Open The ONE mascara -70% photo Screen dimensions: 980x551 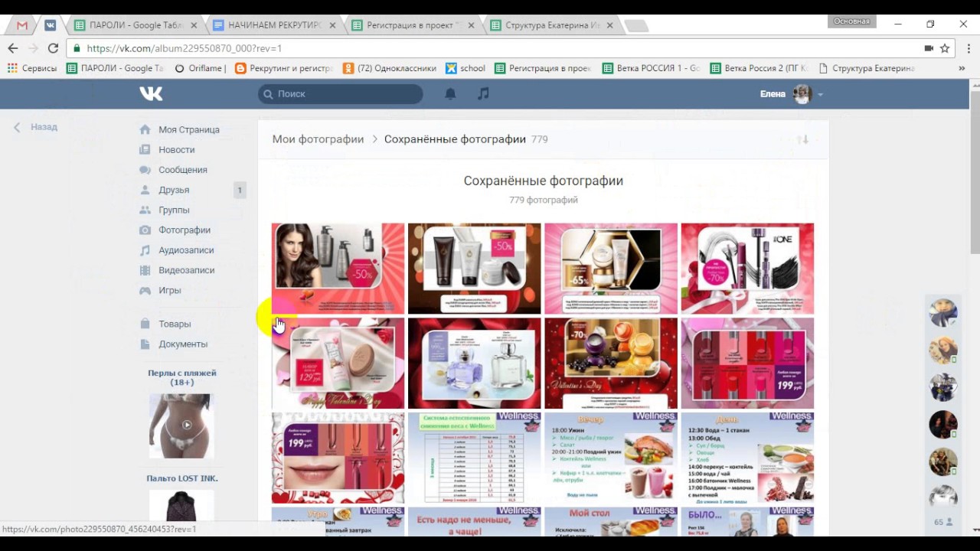click(x=747, y=269)
